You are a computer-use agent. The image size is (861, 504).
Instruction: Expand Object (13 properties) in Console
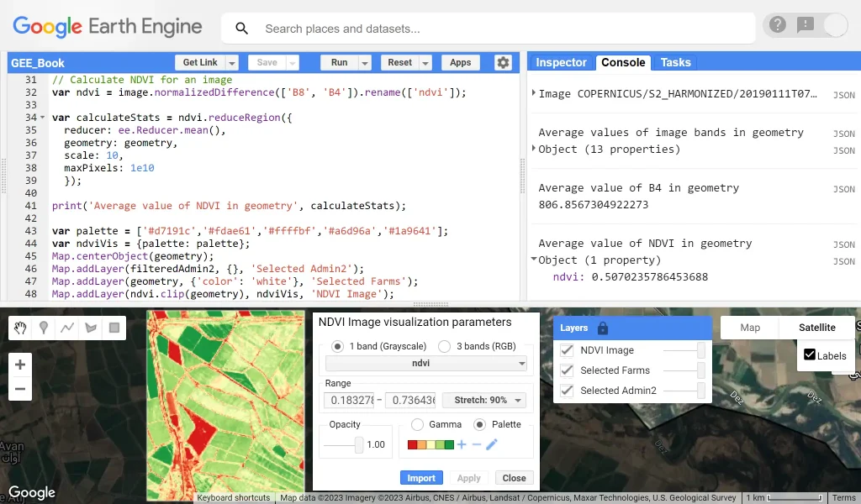coord(534,148)
